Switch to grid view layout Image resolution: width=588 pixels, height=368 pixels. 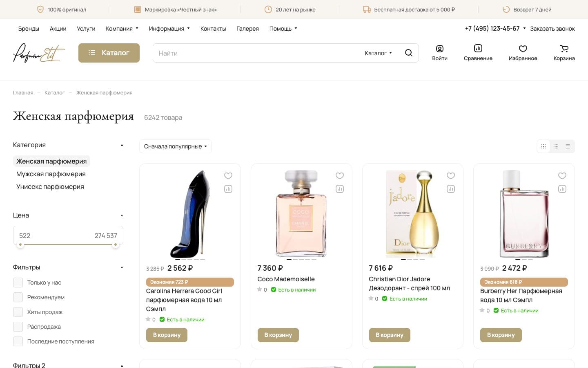pos(543,146)
